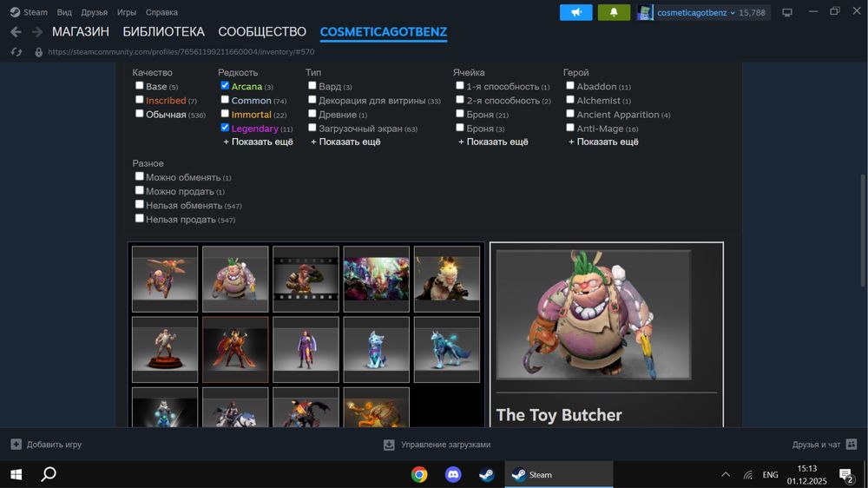This screenshot has width=868, height=488.
Task: Show hidden tray icons chevron
Action: 725,475
